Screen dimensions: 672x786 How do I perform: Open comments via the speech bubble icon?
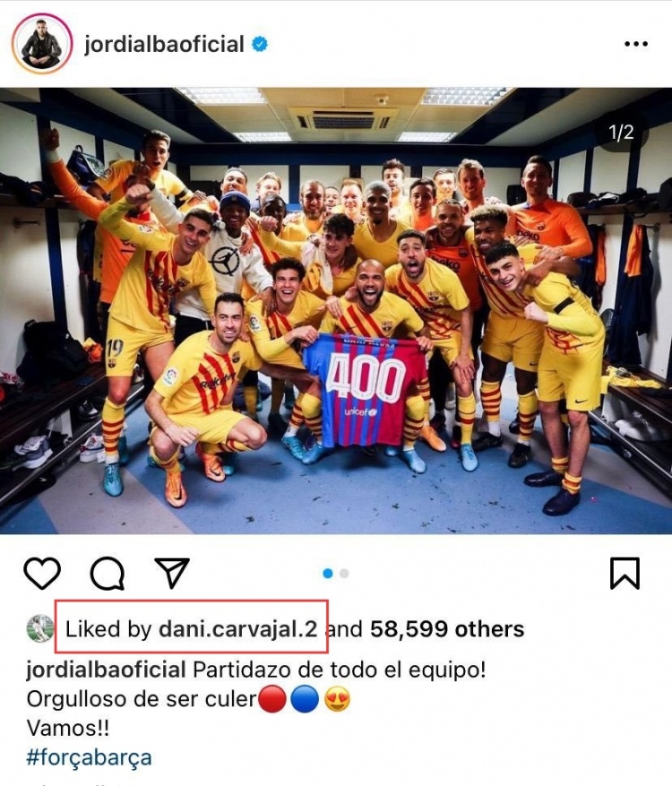[x=108, y=573]
